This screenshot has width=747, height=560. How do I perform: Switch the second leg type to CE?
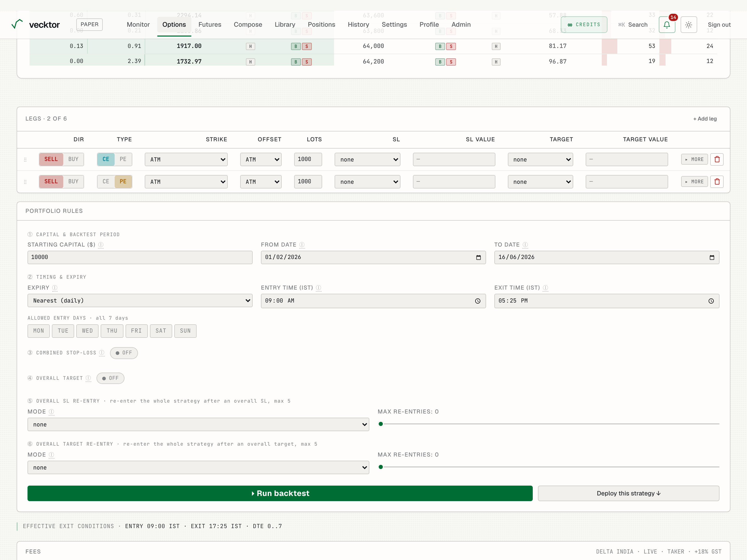[106, 181]
